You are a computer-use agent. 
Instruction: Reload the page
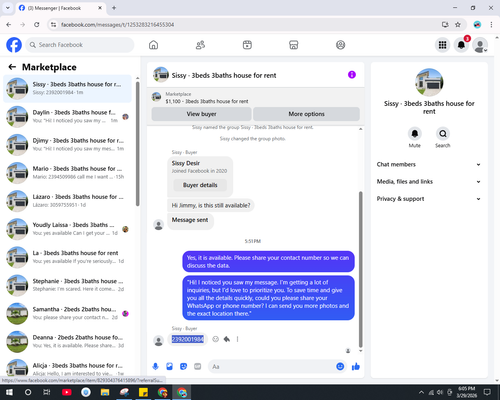pyautogui.click(x=37, y=25)
